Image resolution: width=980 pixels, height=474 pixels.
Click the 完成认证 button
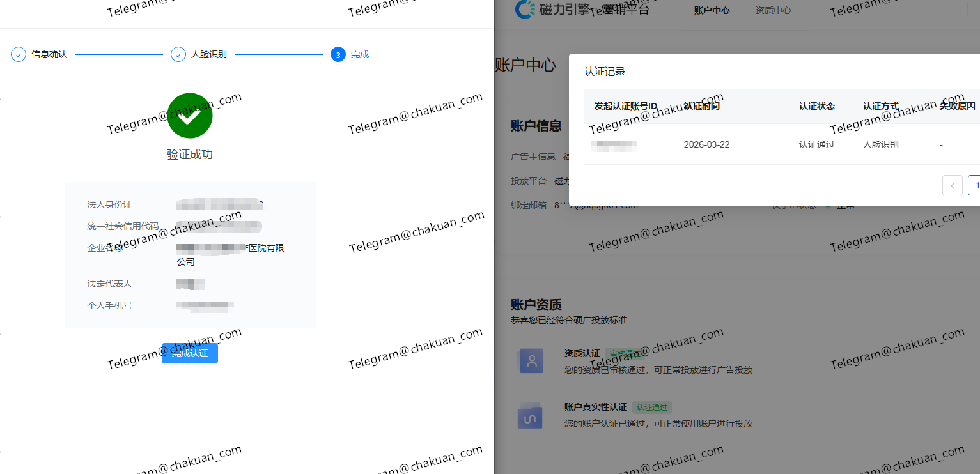click(x=190, y=353)
